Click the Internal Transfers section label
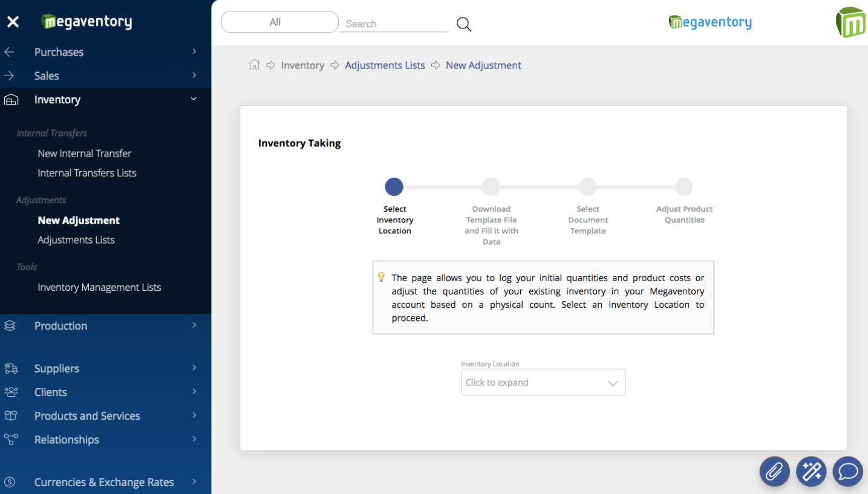 pos(52,133)
